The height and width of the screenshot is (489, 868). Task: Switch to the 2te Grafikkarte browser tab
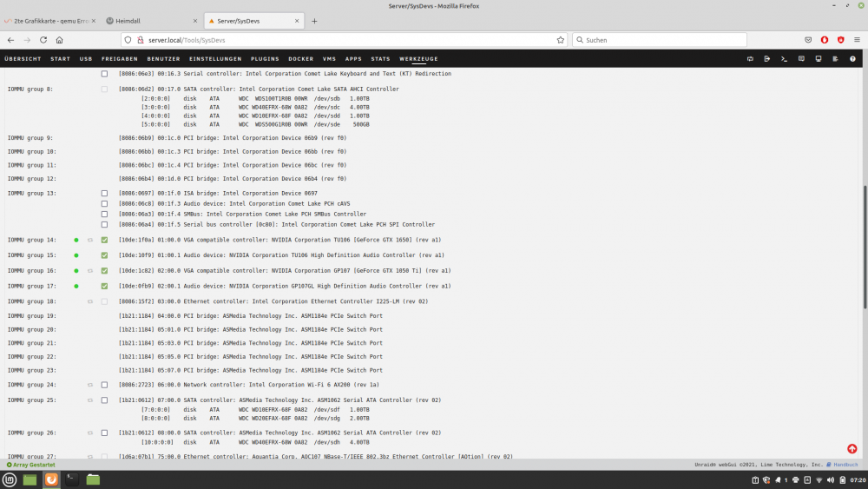pos(49,21)
